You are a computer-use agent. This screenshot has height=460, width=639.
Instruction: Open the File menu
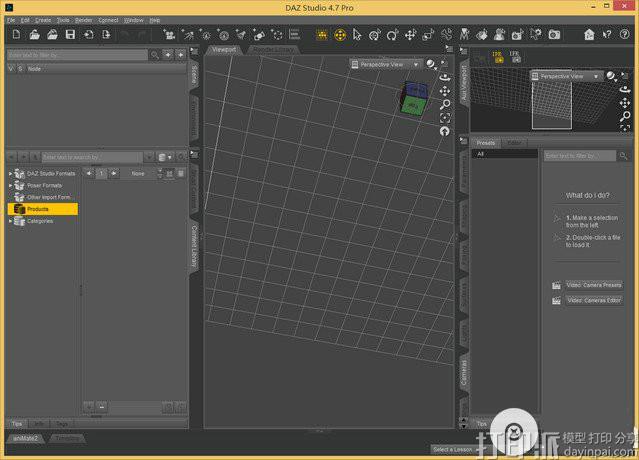(x=11, y=20)
